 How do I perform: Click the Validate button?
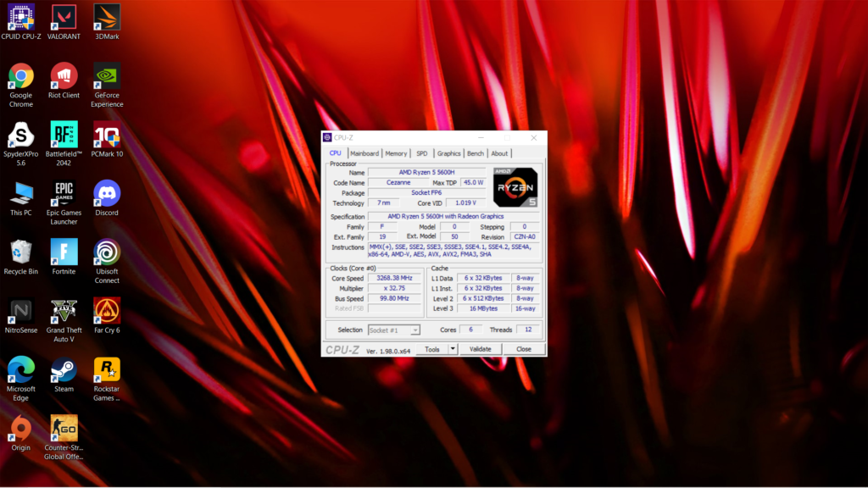[480, 349]
